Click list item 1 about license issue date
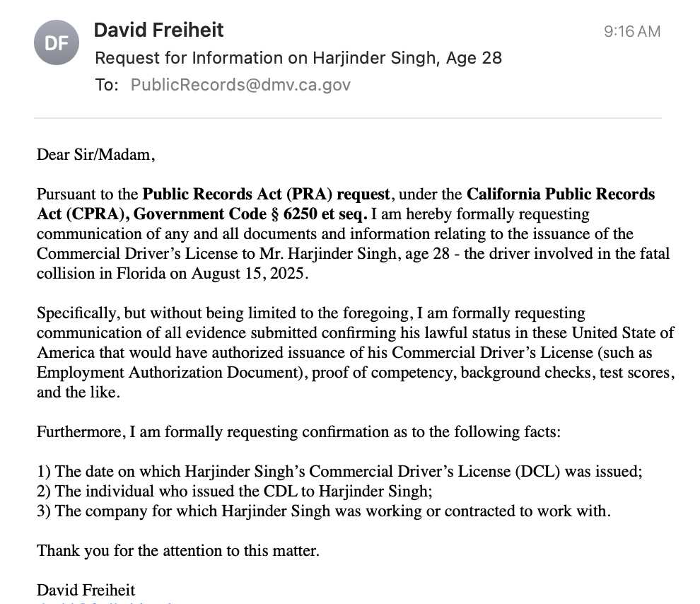This screenshot has width=700, height=604. [x=339, y=472]
